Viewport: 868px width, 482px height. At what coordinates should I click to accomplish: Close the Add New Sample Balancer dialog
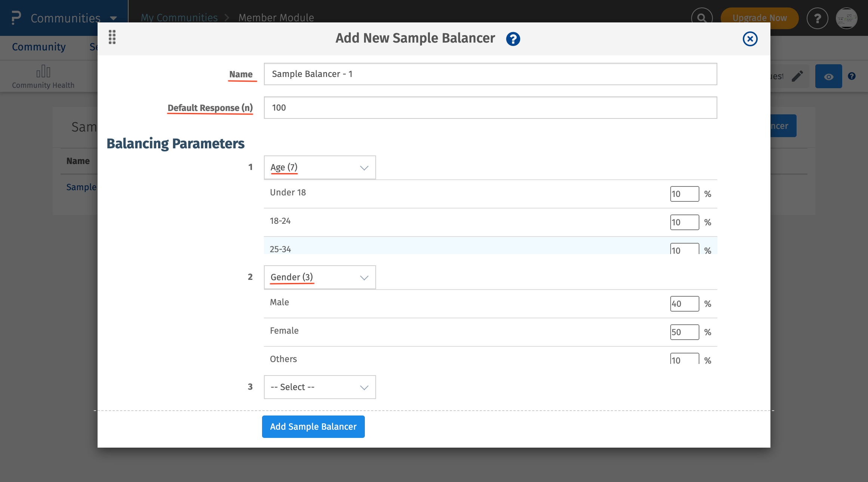[x=750, y=39]
